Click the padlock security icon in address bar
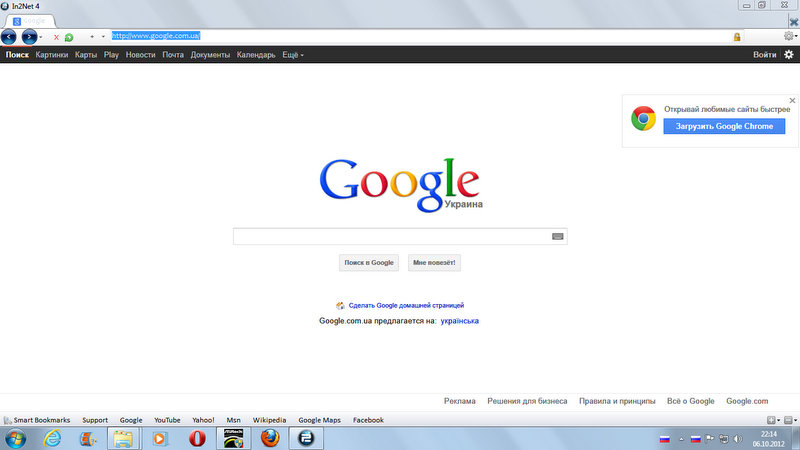 pos(737,37)
